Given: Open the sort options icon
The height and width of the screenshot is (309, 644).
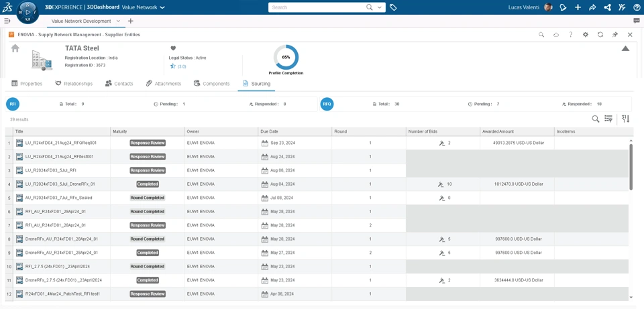Looking at the screenshot, I should [625, 119].
